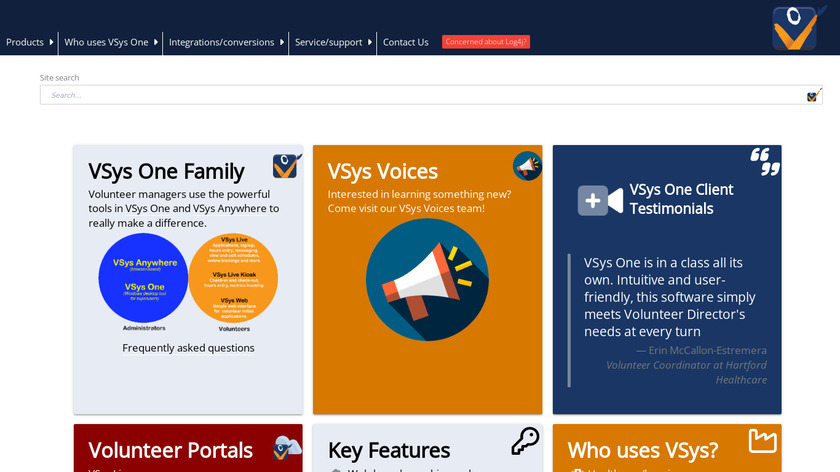The height and width of the screenshot is (472, 840).
Task: Click the factory icon on Who uses VSys card
Action: 762,441
